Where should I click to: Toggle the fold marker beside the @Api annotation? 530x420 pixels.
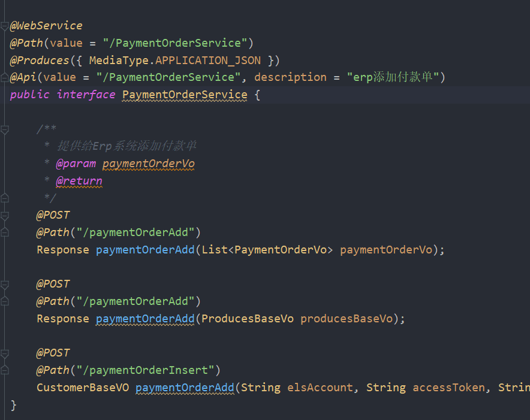[4, 78]
